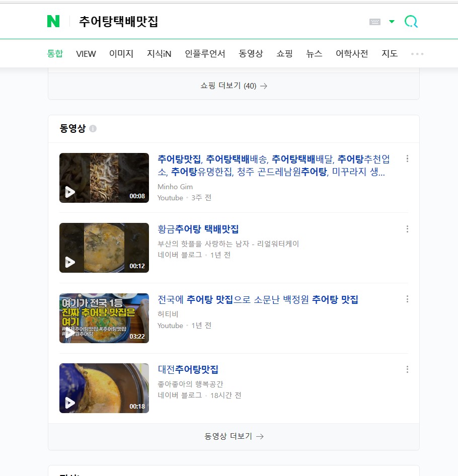Open the 황금추어탕 택배맛집 link
458x476 pixels.
(198, 229)
